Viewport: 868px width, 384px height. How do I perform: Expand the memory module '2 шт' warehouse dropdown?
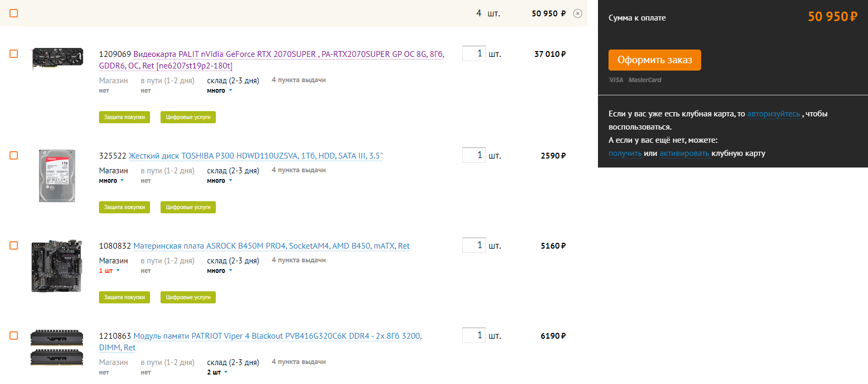point(217,372)
